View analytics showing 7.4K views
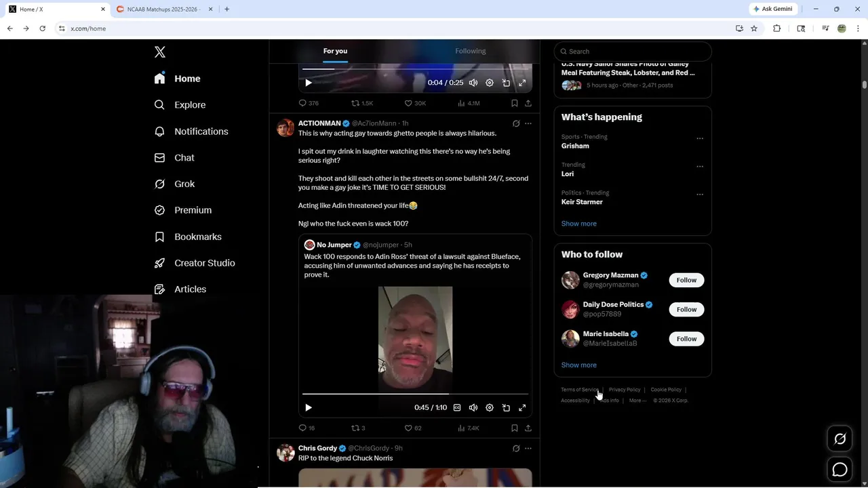This screenshot has height=488, width=868. pos(469,428)
